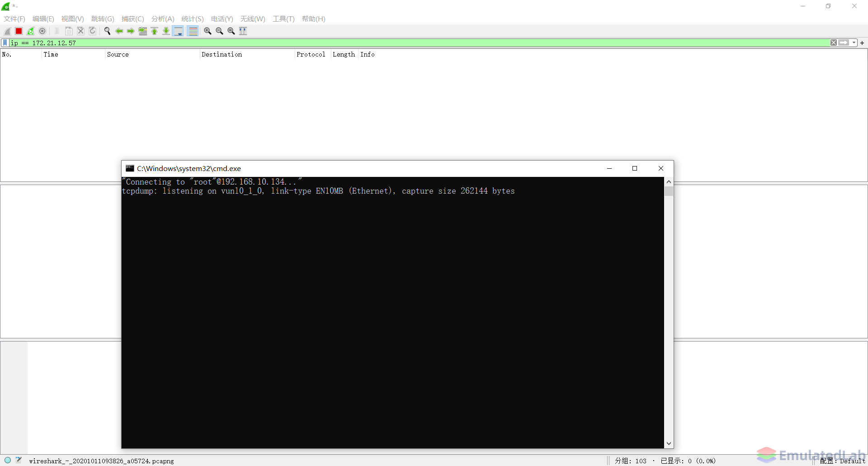Open the 编辑(E) menu
The width and height of the screenshot is (868, 466).
[x=43, y=19]
